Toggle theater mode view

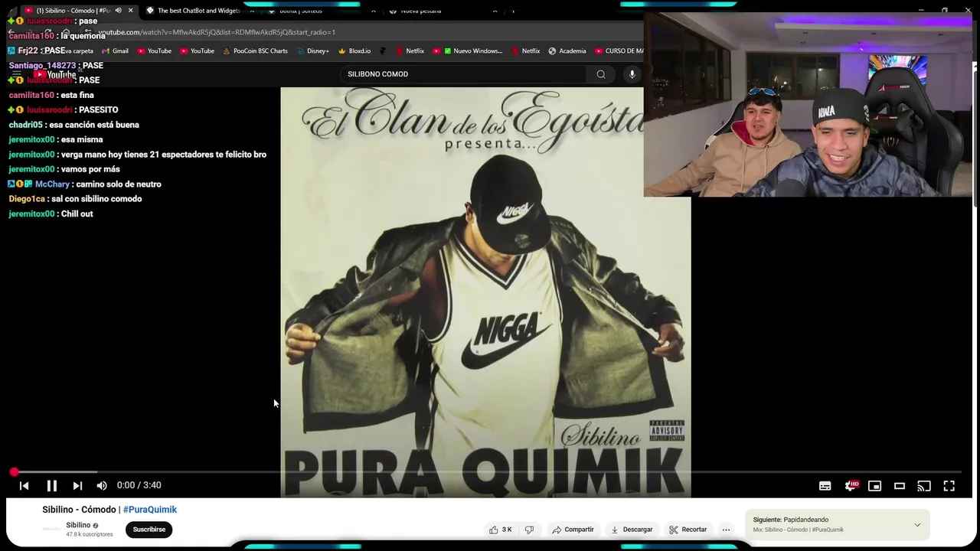click(900, 486)
